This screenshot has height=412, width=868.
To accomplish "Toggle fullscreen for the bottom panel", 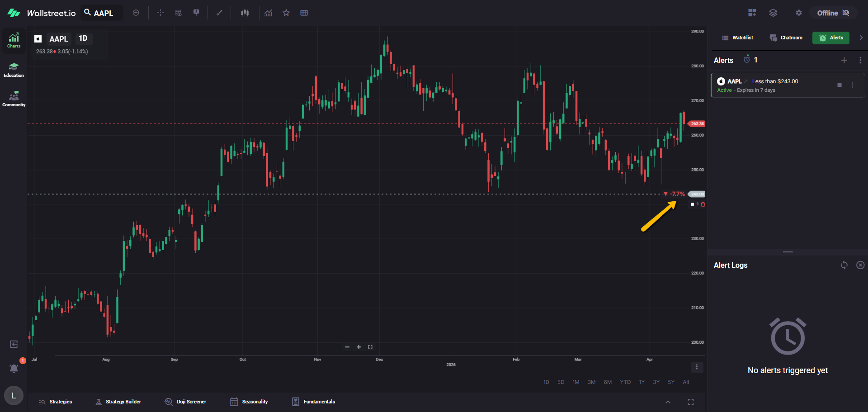I will pos(690,402).
